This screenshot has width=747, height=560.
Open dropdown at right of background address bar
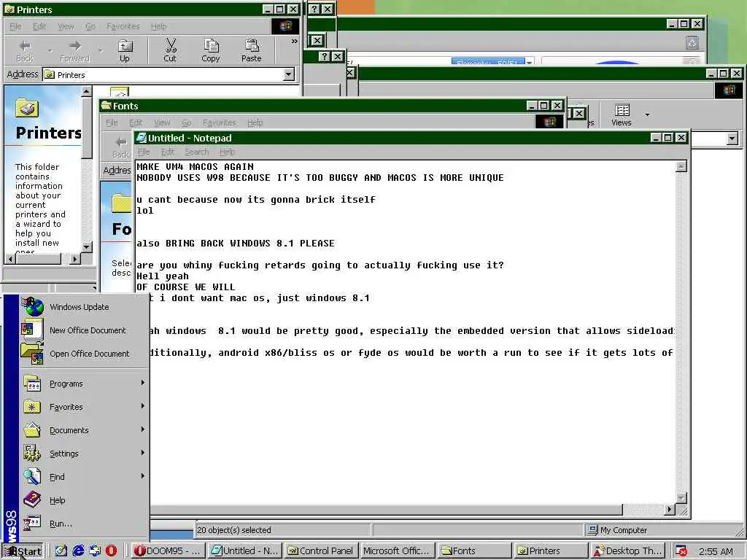click(732, 139)
